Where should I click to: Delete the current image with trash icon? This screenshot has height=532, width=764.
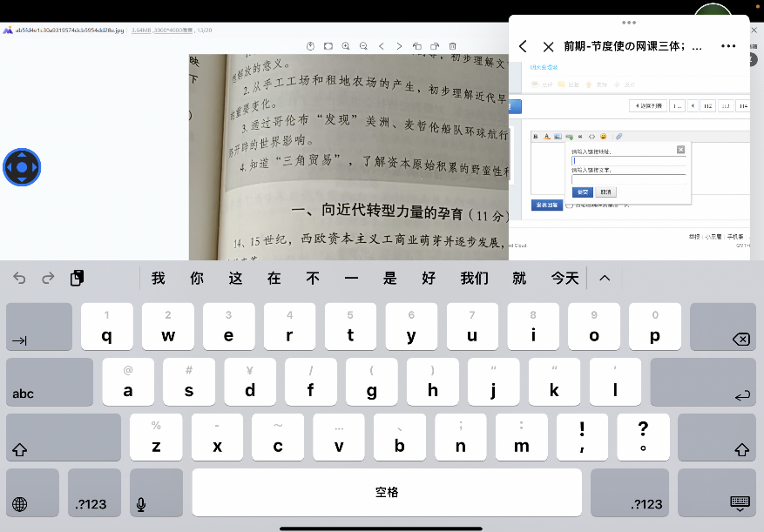(x=453, y=46)
